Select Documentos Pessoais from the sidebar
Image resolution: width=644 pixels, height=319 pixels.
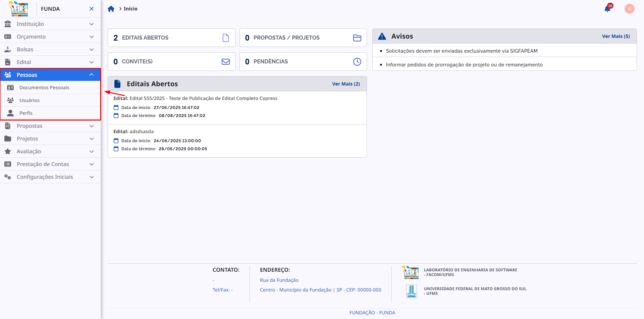coord(44,87)
